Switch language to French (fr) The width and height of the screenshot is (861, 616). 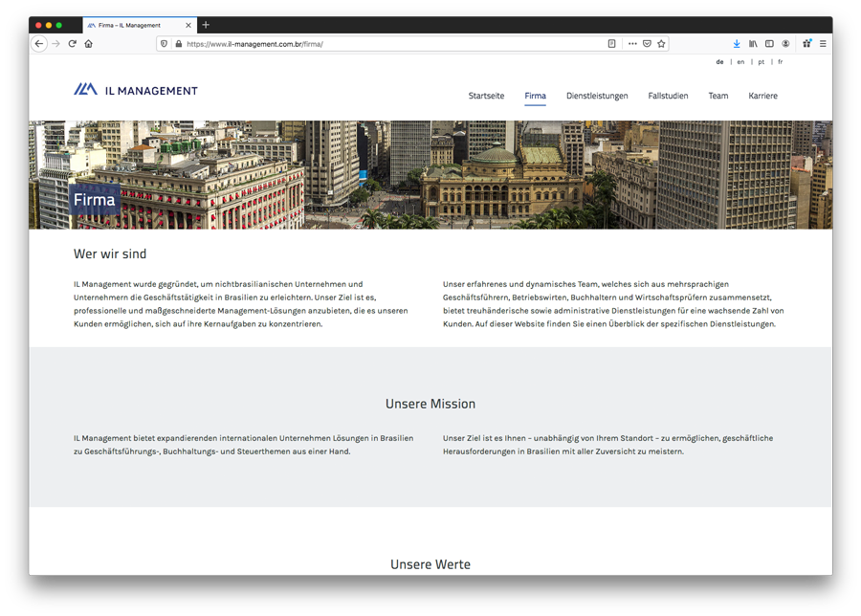tap(781, 62)
